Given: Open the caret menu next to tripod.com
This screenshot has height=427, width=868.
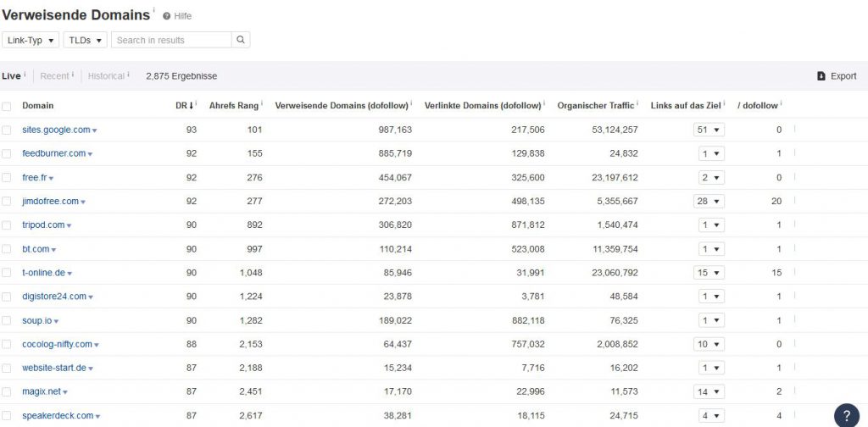Looking at the screenshot, I should 70,225.
